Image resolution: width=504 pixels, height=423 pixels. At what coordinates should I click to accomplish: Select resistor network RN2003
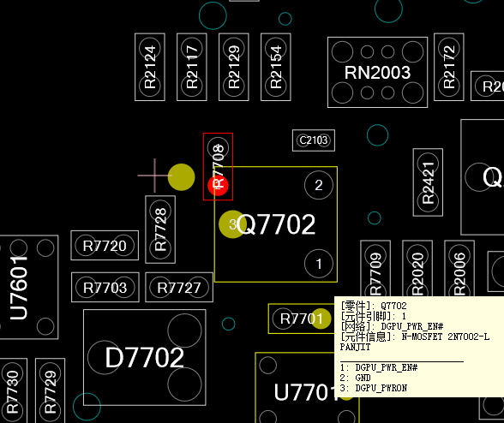pos(377,72)
